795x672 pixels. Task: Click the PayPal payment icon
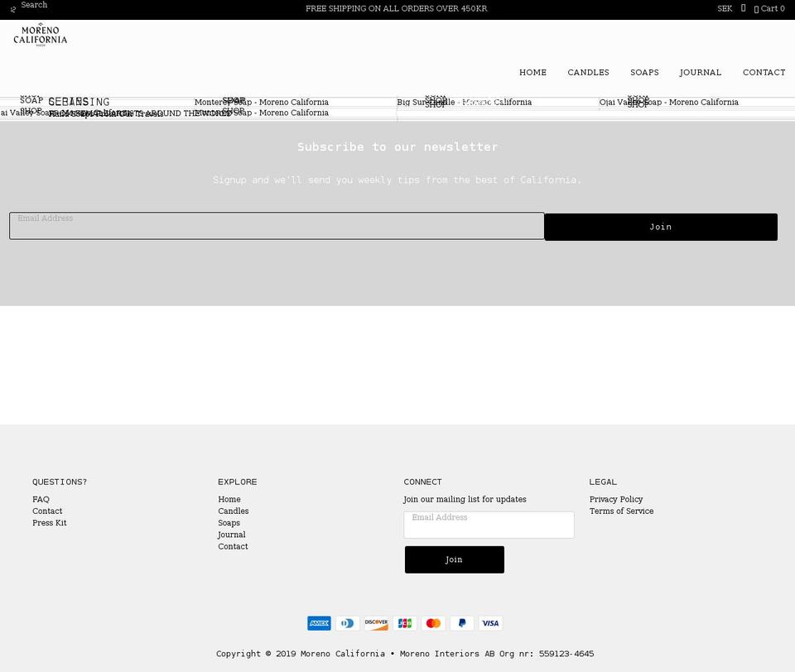click(462, 623)
